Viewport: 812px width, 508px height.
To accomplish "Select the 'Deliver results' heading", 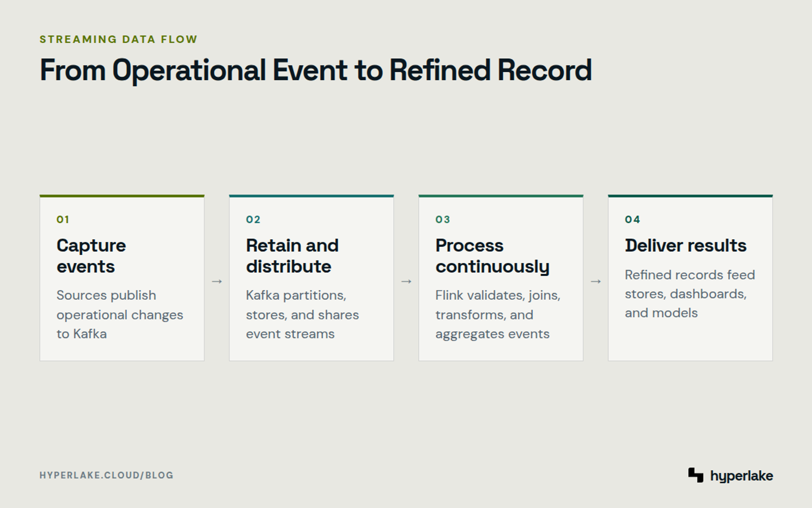I will (x=686, y=246).
